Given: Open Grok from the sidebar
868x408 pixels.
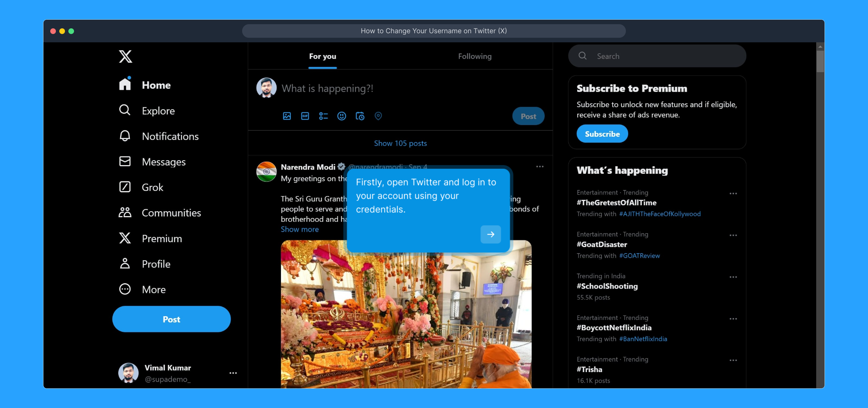Looking at the screenshot, I should [152, 187].
